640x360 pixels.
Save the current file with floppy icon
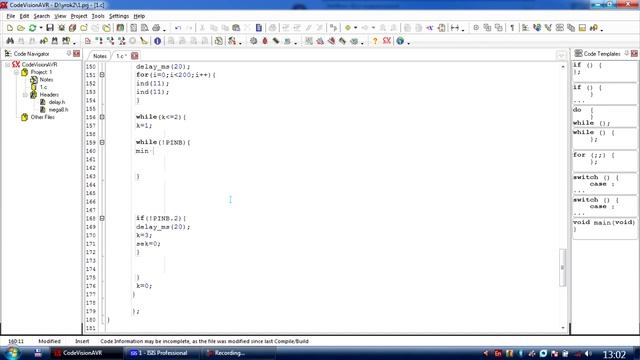tap(50, 28)
